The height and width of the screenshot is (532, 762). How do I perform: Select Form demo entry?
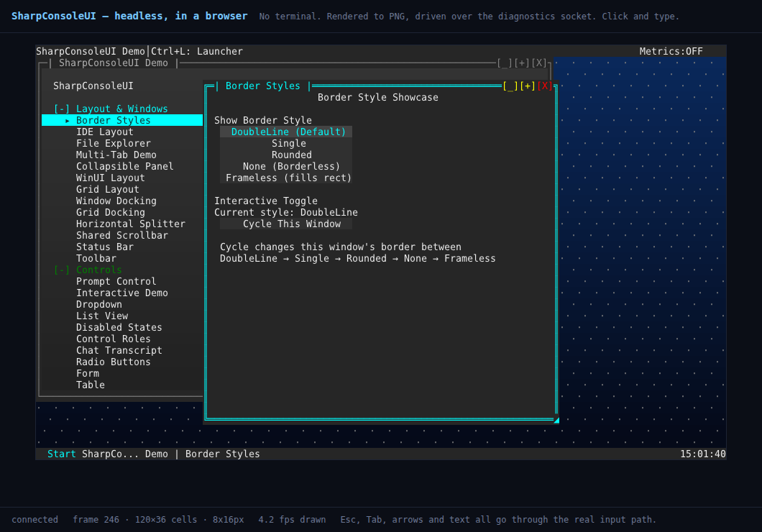pyautogui.click(x=88, y=374)
